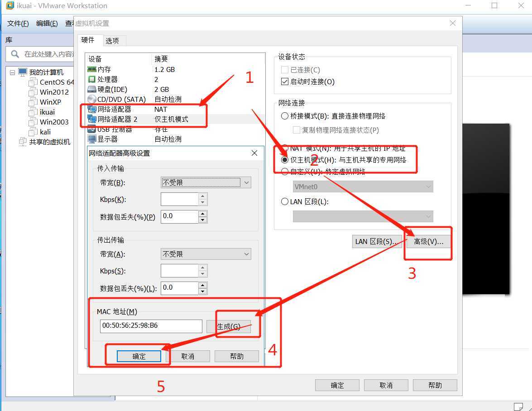The image size is (532, 411).
Task: Click 帮助 in 虚拟机设置 dialog
Action: [x=435, y=385]
